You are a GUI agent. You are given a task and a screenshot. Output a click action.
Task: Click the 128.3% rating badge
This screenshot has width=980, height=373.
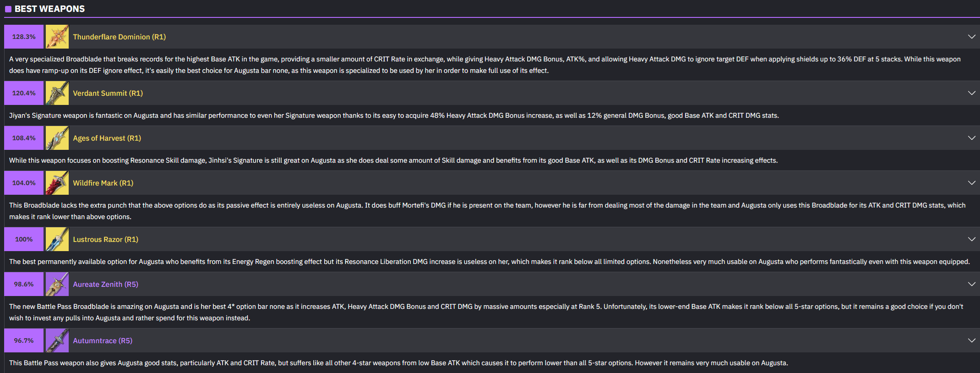24,37
